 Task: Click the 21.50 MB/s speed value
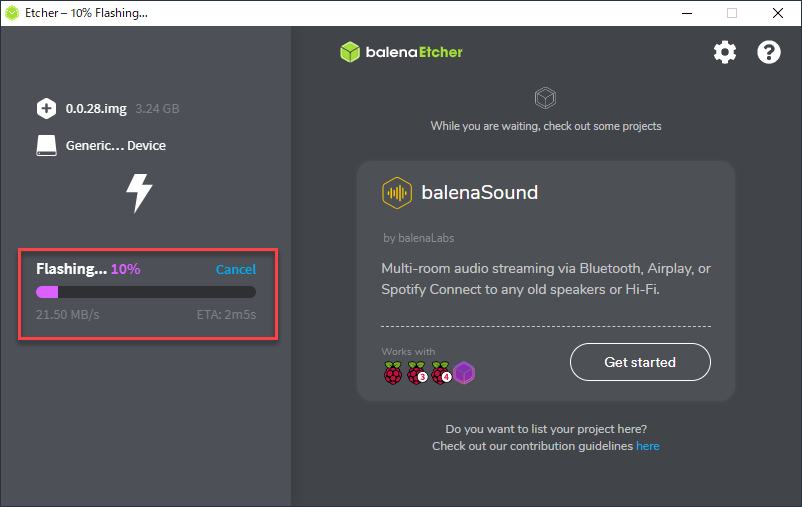(x=68, y=315)
